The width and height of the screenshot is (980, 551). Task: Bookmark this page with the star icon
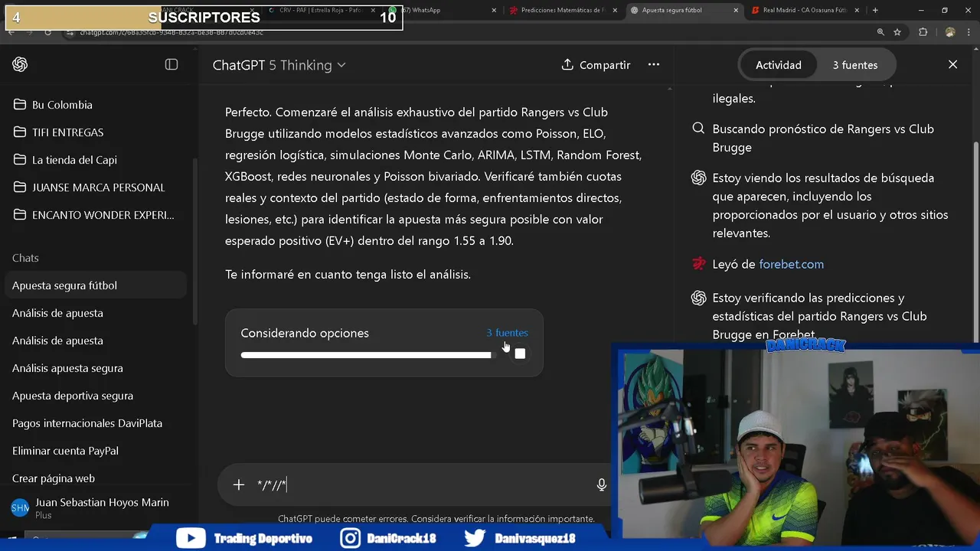tap(897, 32)
